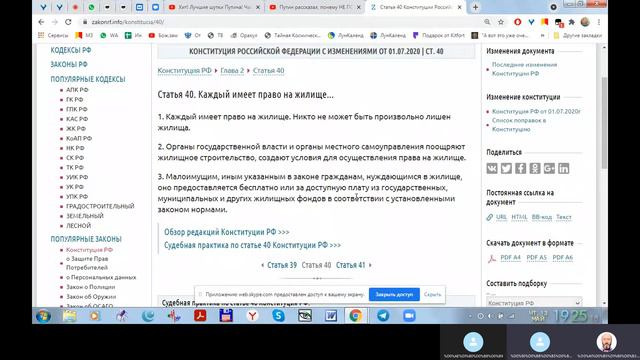Open the 'КОДЕКСЫ РФ' sidebar heading

[x=71, y=50]
